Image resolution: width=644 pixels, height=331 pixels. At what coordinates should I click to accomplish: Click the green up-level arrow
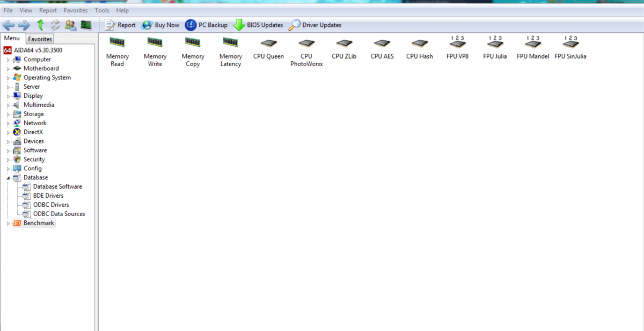pos(40,25)
